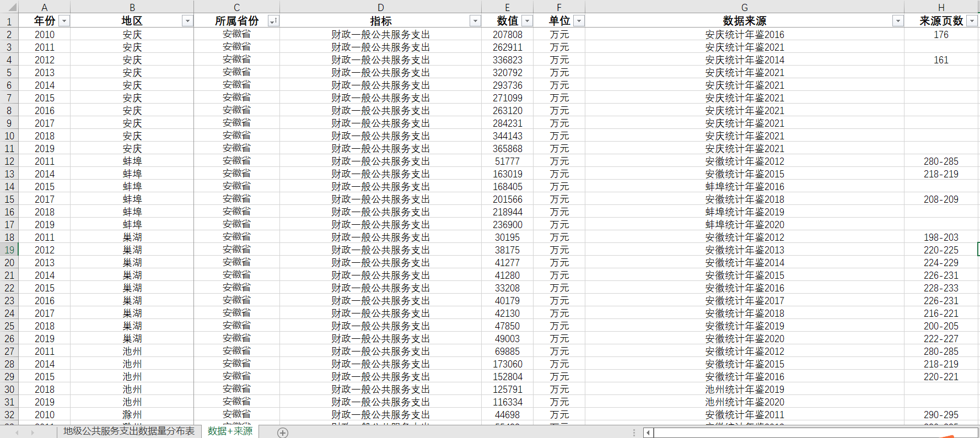Open the 地区 column filter dropdown
The width and height of the screenshot is (980, 438).
(x=187, y=21)
